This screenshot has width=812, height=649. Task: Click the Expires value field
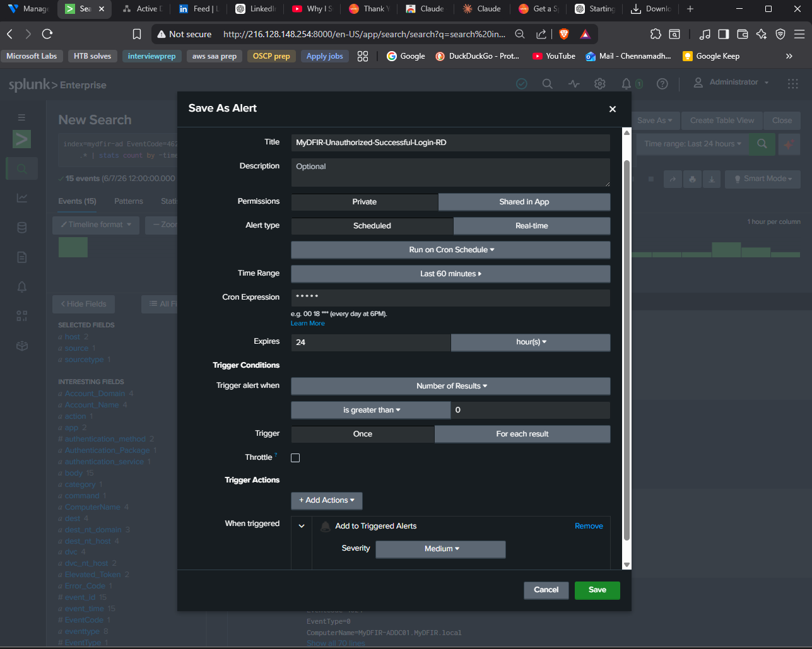(x=371, y=342)
